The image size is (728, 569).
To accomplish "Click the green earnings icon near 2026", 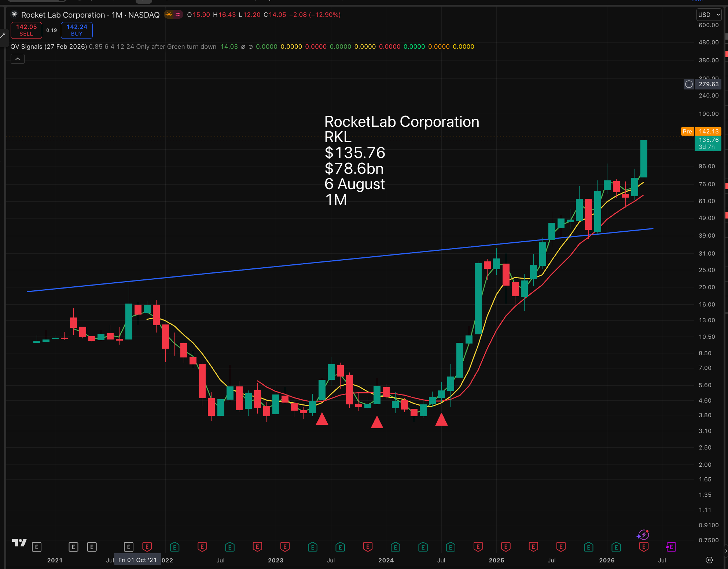I will point(616,547).
